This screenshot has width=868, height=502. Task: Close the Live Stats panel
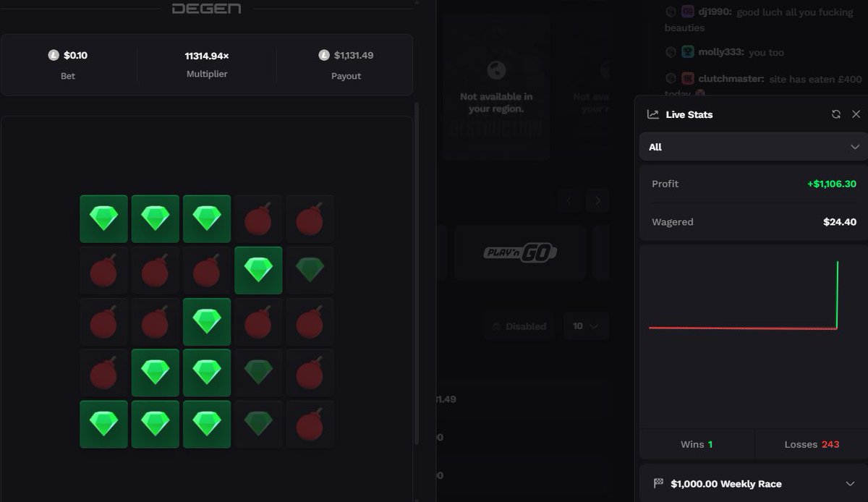tap(856, 114)
